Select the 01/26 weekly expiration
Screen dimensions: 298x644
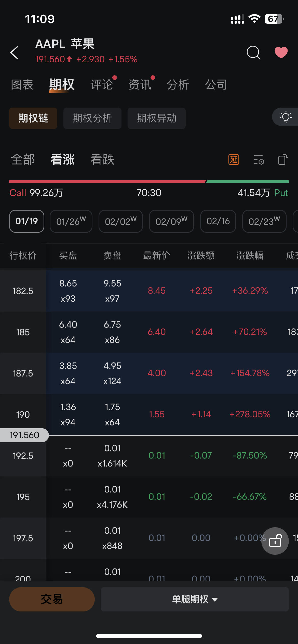pos(71,221)
